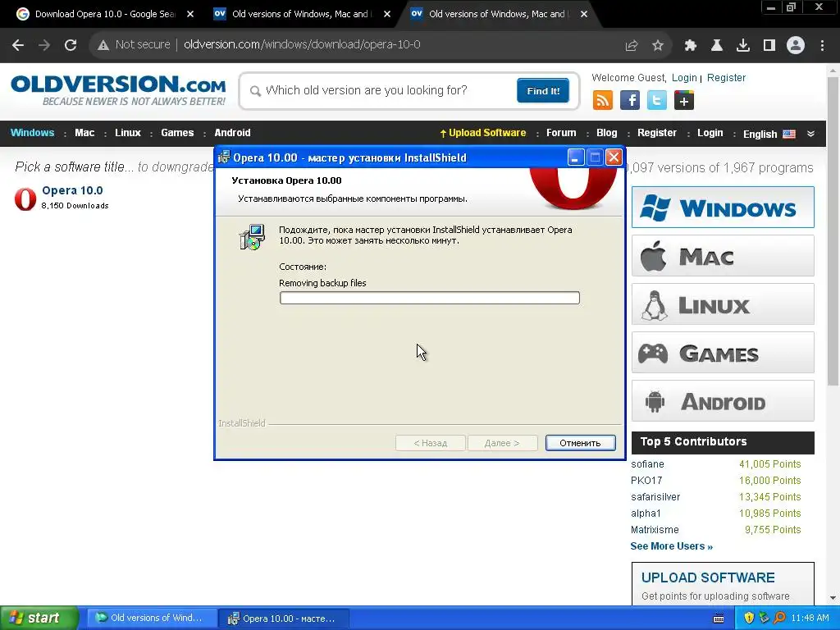The width and height of the screenshot is (840, 630).
Task: Open the browser profile avatar
Action: click(796, 46)
